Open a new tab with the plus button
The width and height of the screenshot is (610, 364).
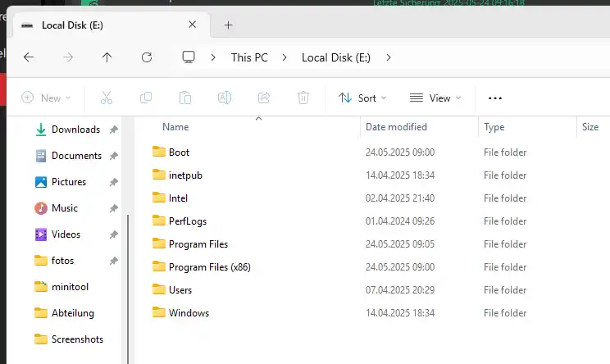[x=229, y=25]
